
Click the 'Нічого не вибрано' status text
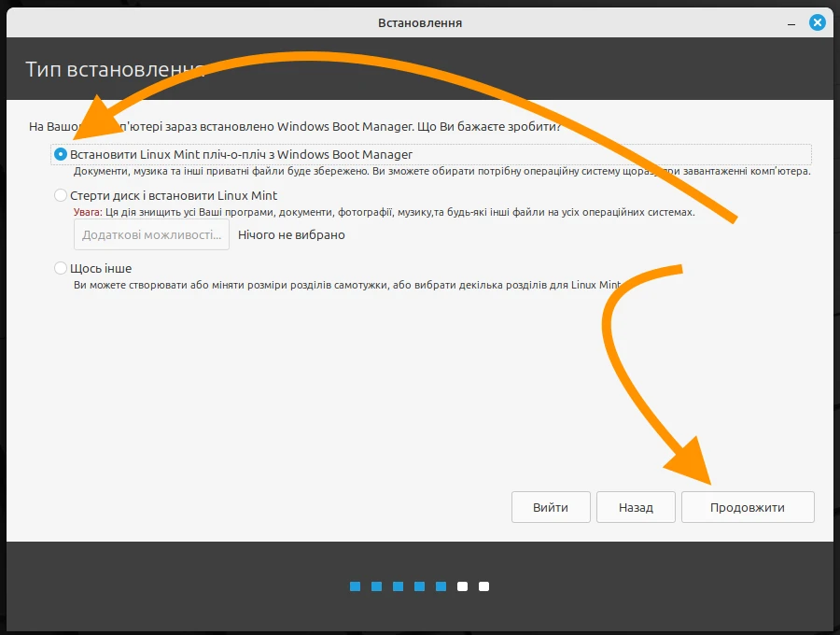[291, 234]
